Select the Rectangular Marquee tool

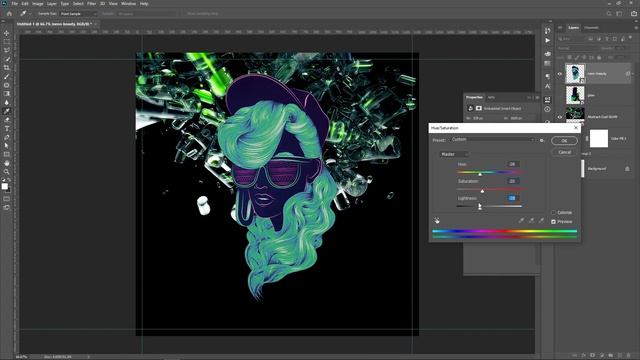(x=7, y=42)
